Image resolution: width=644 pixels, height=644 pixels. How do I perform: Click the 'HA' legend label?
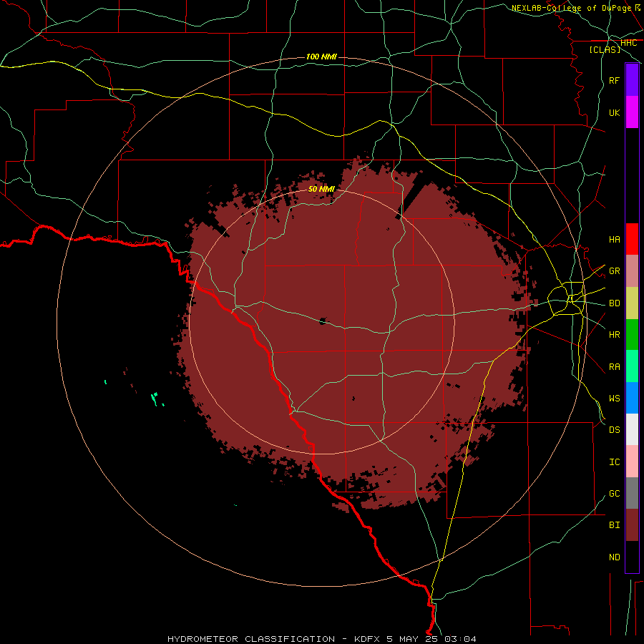click(x=614, y=239)
